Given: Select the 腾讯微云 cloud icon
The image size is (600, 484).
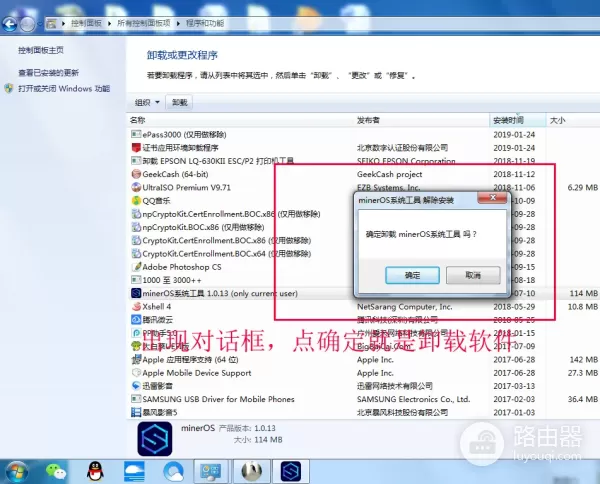Looking at the screenshot, I should point(136,319).
